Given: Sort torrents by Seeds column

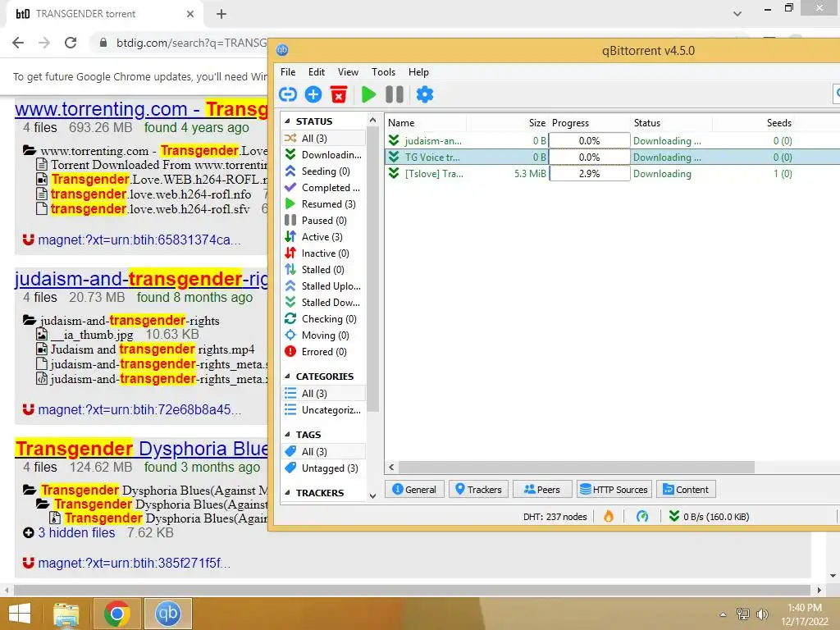Looking at the screenshot, I should [753, 123].
